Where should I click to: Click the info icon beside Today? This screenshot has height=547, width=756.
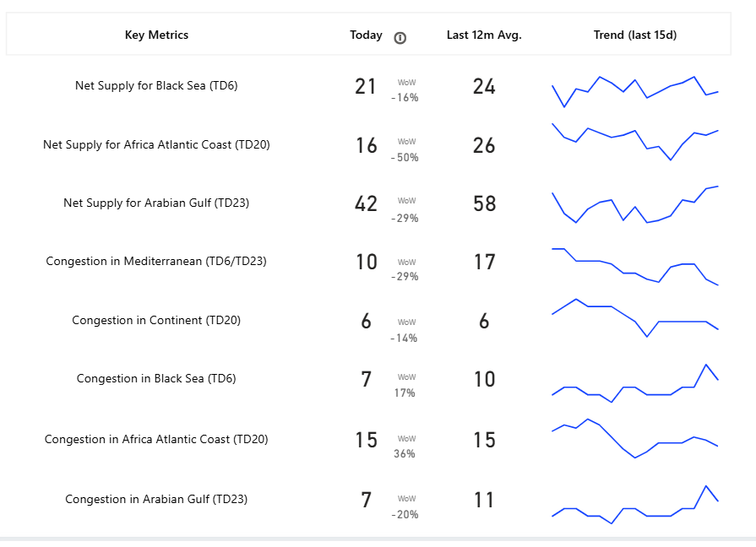pyautogui.click(x=400, y=38)
